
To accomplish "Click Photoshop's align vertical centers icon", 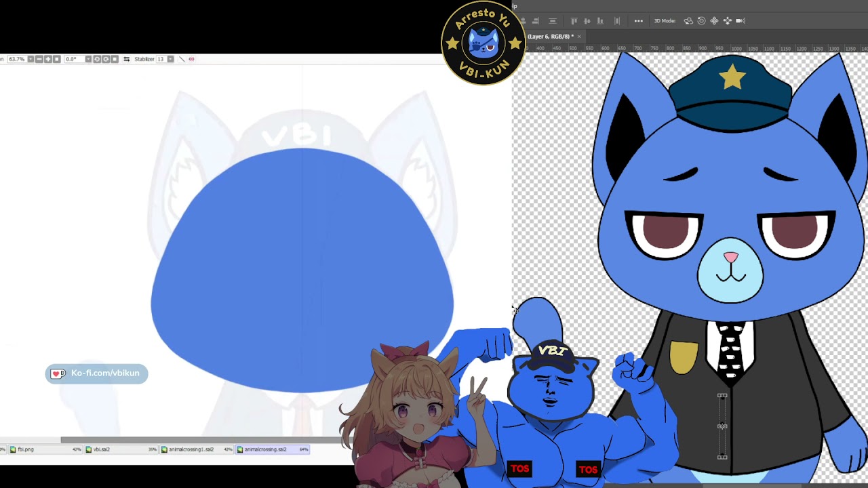I will pos(587,21).
